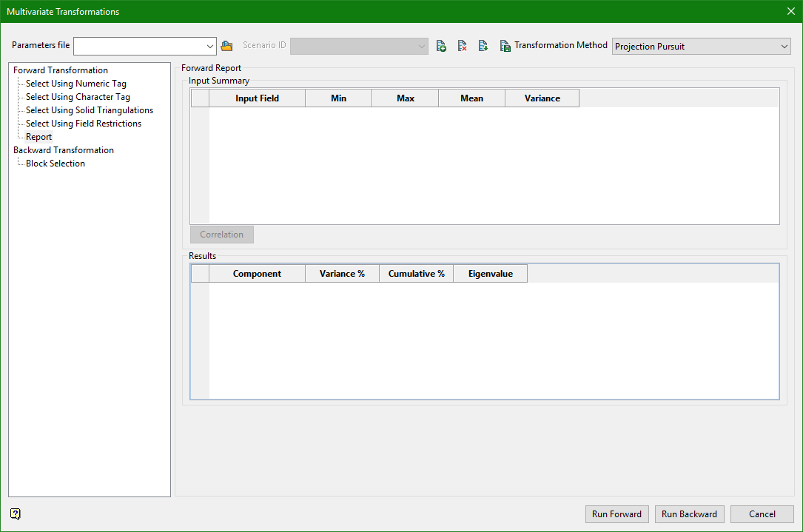Viewport: 803px width, 532px height.
Task: Select the Backward Transformation tree node
Action: [64, 150]
